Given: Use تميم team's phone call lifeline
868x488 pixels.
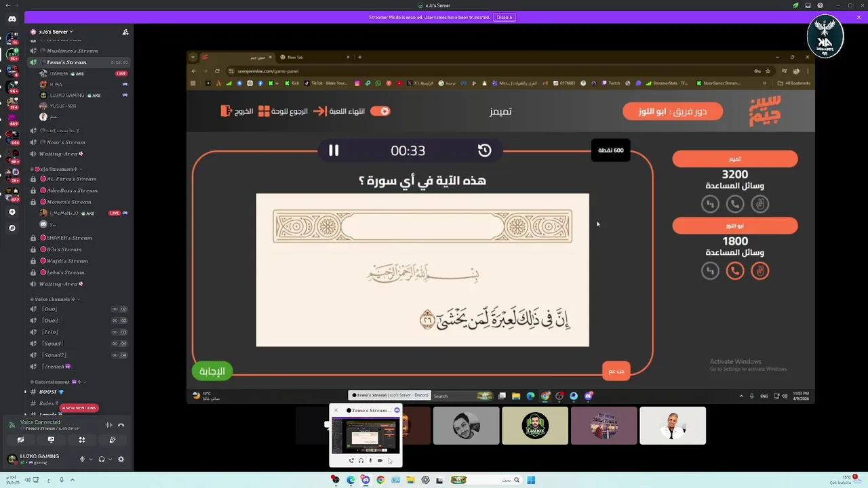Looking at the screenshot, I should click(x=734, y=203).
